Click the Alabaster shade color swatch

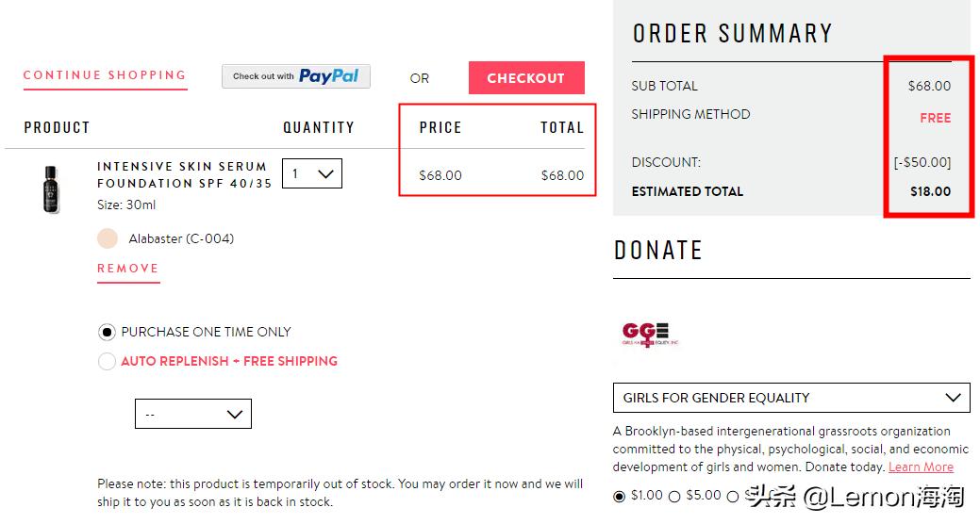(x=108, y=238)
